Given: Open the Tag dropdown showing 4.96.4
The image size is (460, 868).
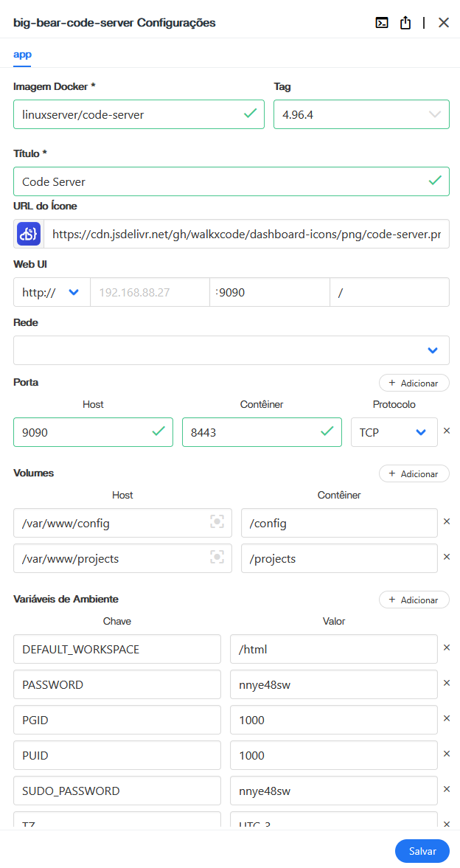Looking at the screenshot, I should [361, 114].
